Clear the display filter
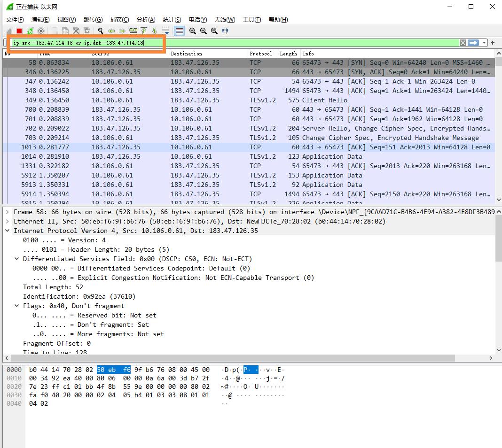502x448 pixels. click(x=463, y=43)
